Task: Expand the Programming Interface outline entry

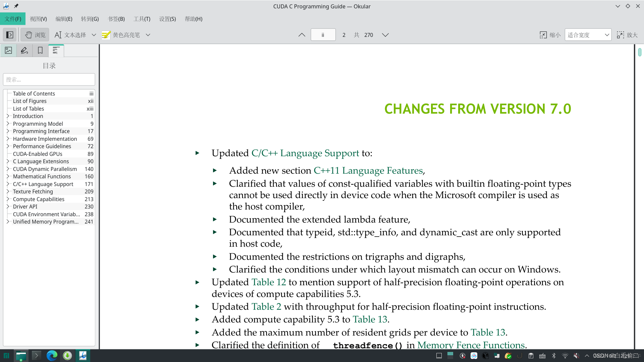Action: (8, 131)
